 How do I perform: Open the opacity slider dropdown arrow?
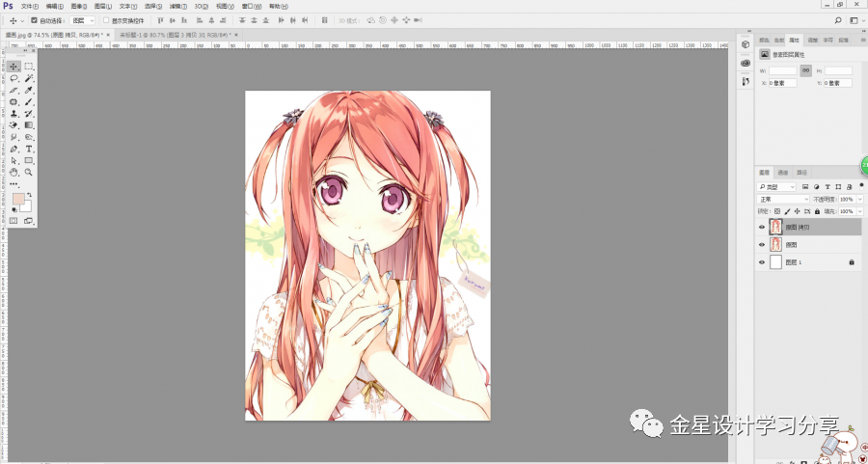[859, 199]
